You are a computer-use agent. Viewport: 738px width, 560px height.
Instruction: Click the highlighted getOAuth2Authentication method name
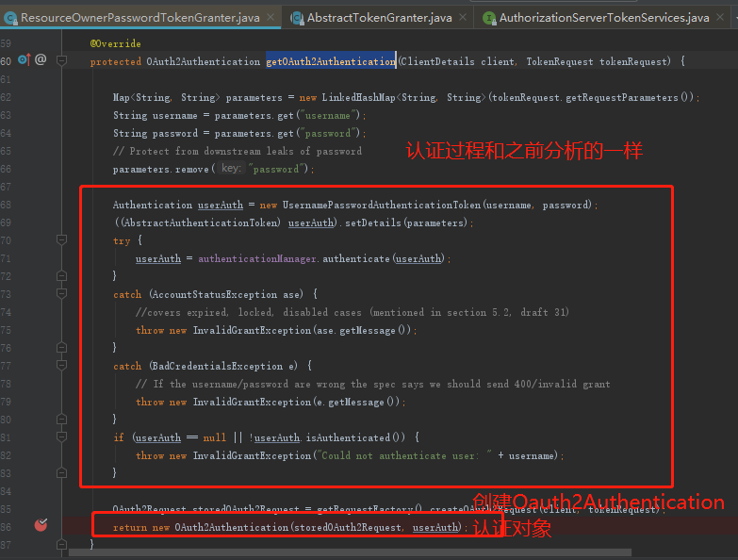(331, 61)
